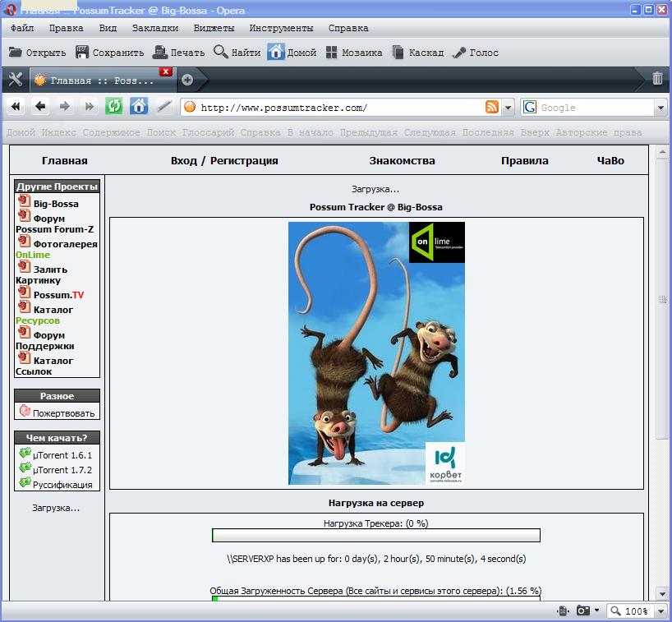Open the Форум Поддержки link

pyautogui.click(x=45, y=340)
